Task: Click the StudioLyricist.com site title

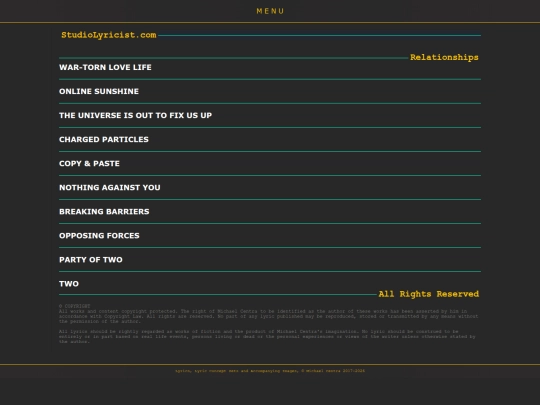Action: (x=109, y=35)
